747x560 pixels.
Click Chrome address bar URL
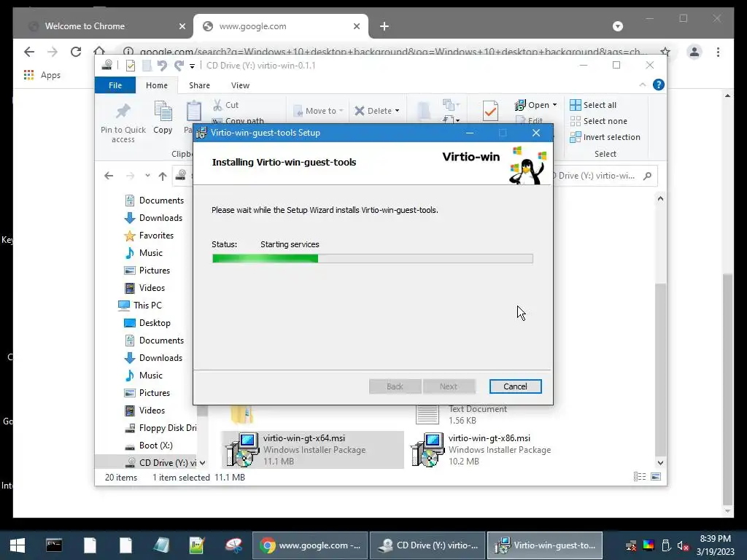pos(393,52)
